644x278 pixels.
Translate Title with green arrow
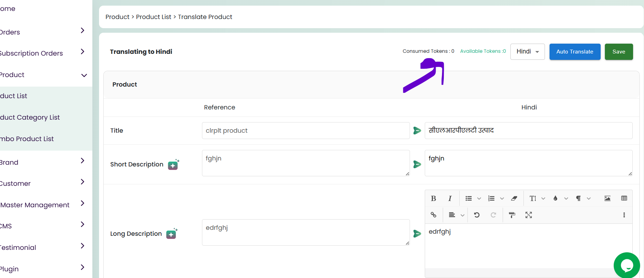(x=417, y=131)
